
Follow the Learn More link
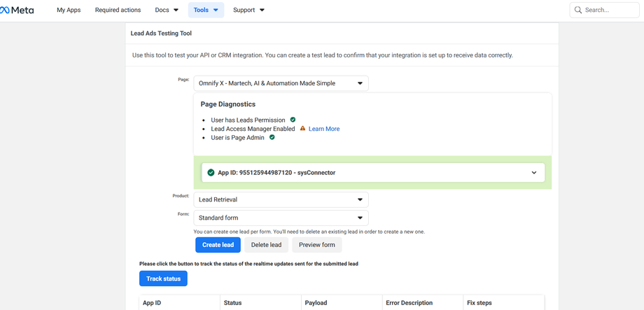pos(324,129)
